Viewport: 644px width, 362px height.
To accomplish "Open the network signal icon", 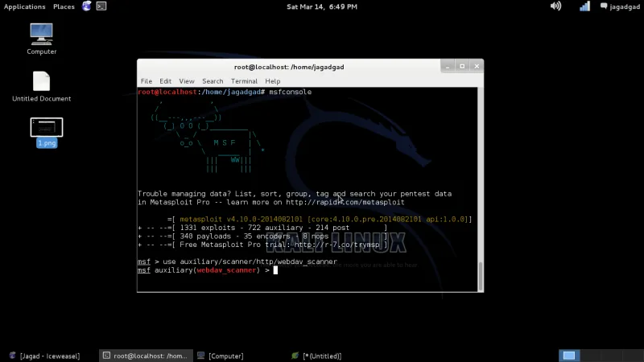I will pos(584,6).
